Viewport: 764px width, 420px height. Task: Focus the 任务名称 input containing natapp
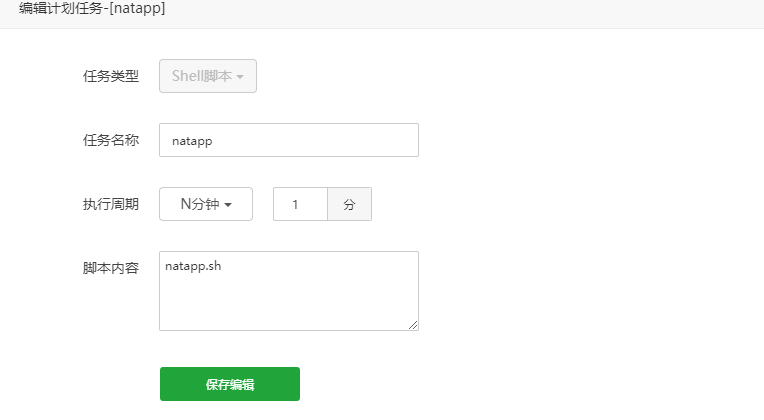[x=288, y=140]
